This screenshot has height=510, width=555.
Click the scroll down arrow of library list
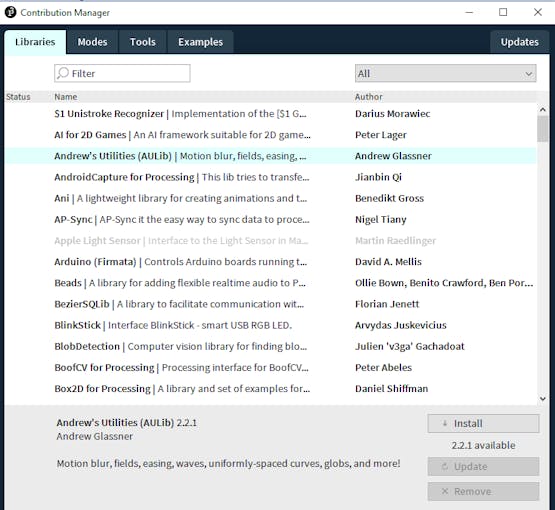pos(542,399)
